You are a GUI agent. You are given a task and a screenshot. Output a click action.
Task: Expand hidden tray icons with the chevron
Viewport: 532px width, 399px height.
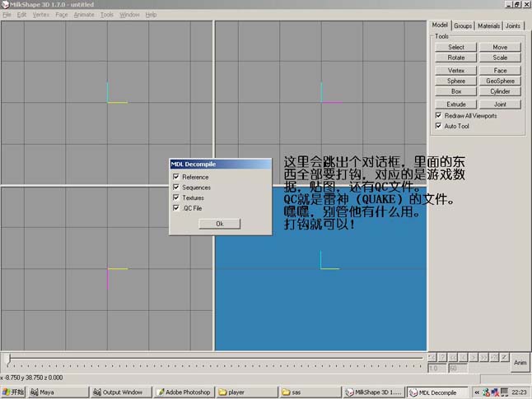(x=477, y=392)
